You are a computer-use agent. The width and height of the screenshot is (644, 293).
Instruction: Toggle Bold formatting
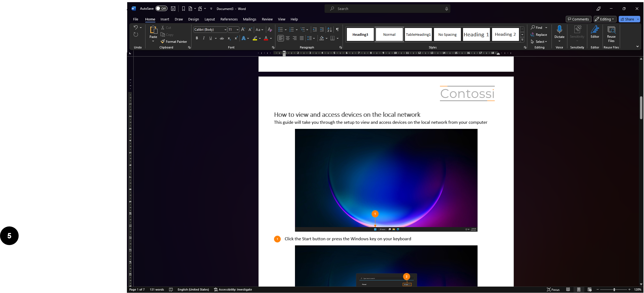pyautogui.click(x=197, y=38)
